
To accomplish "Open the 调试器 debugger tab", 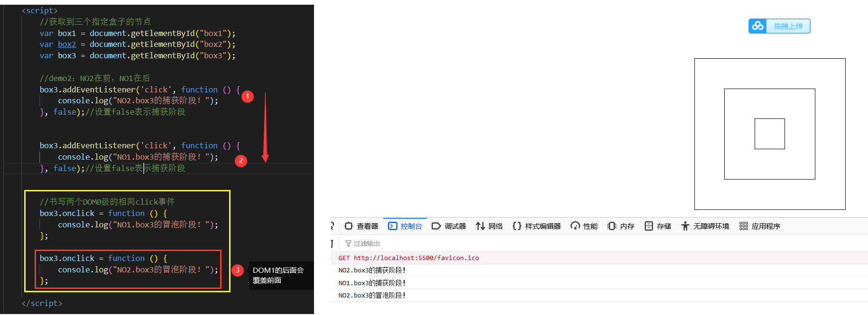I will [x=449, y=226].
